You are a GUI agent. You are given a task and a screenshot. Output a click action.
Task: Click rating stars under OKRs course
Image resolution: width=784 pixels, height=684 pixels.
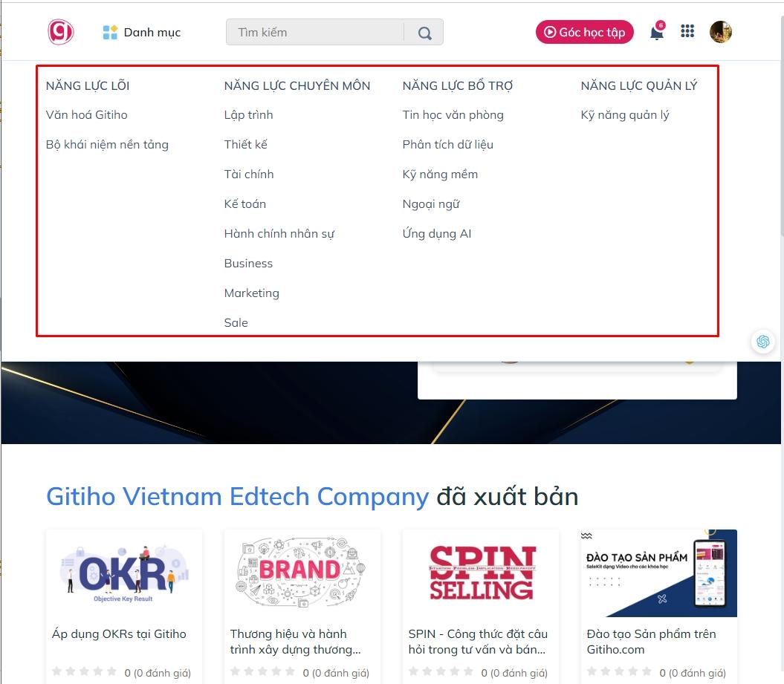click(x=85, y=671)
